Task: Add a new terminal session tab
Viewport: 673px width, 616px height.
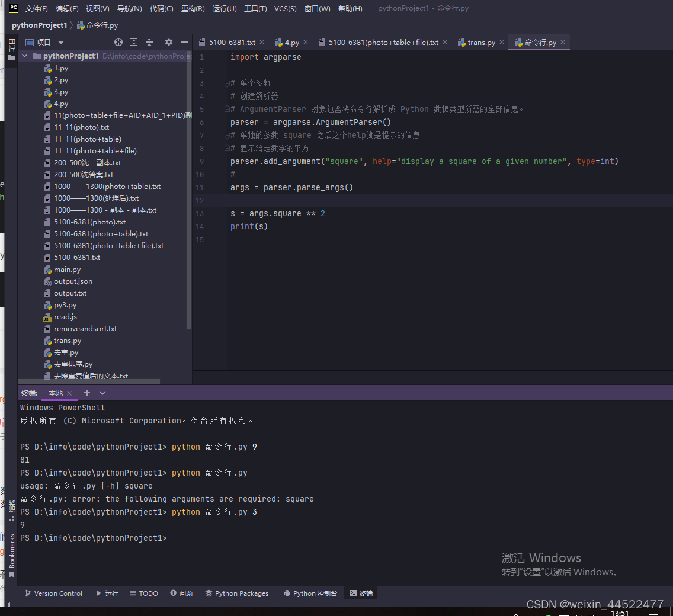Action: tap(87, 393)
